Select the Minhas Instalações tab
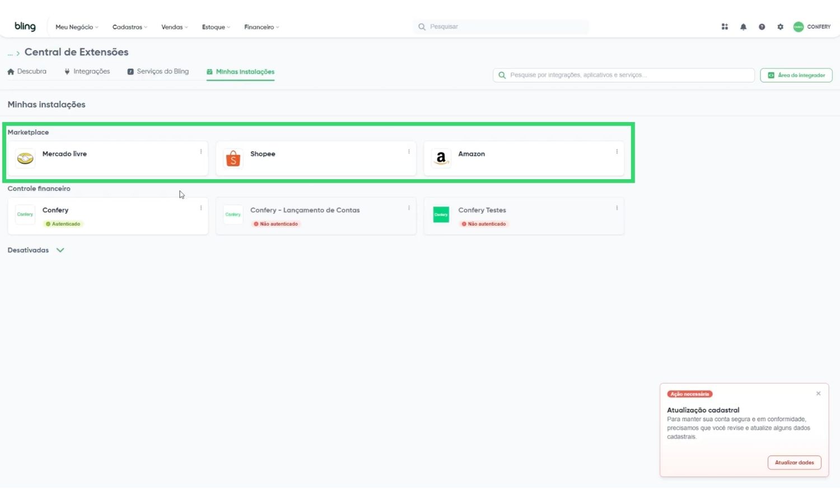The height and width of the screenshot is (504, 840). (240, 72)
